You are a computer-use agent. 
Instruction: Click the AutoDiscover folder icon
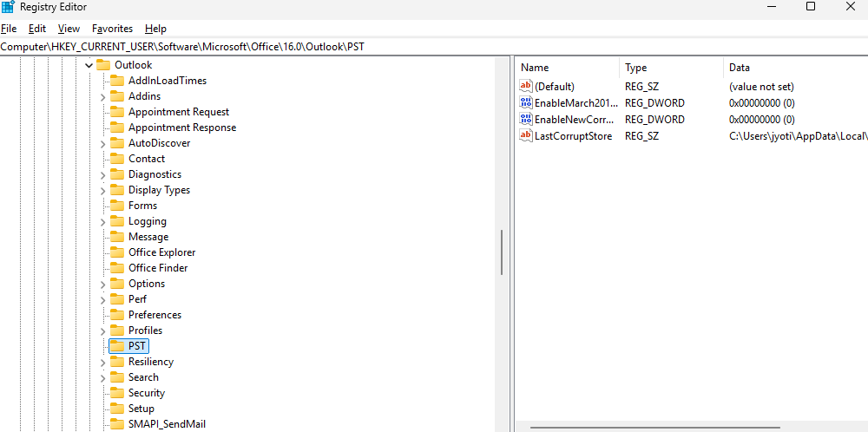tap(117, 143)
